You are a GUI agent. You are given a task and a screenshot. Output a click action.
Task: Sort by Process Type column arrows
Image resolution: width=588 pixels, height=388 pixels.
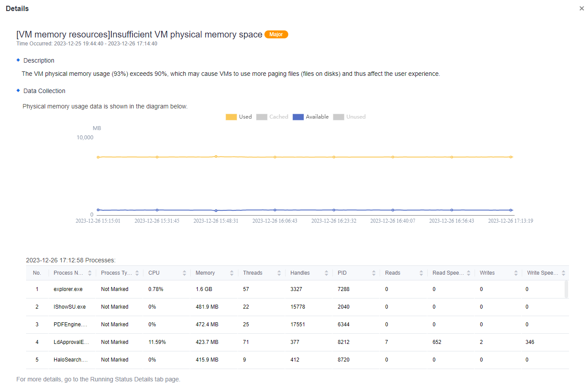[x=137, y=273]
